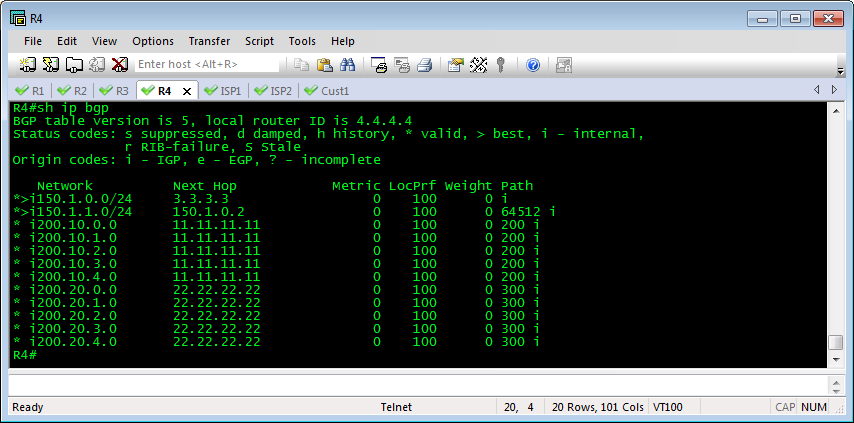Open the Edit menu

(67, 41)
